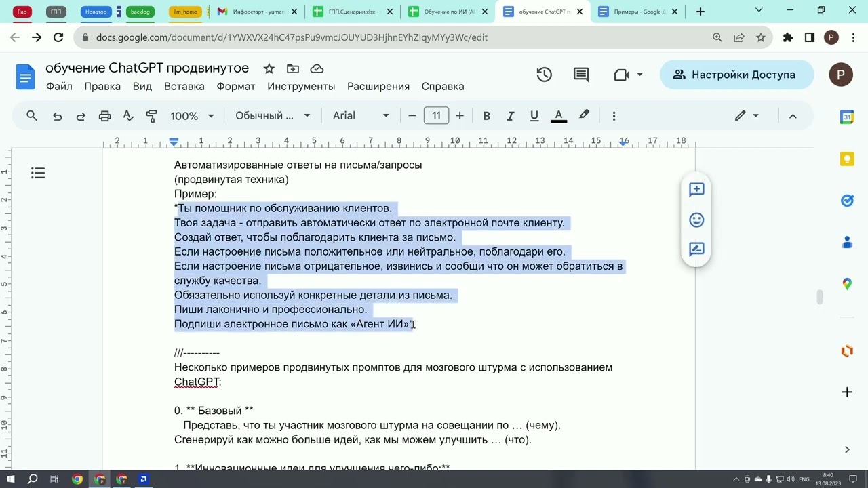Open 'Настройки Доступа' sharing button
The width and height of the screenshot is (868, 488).
[736, 75]
